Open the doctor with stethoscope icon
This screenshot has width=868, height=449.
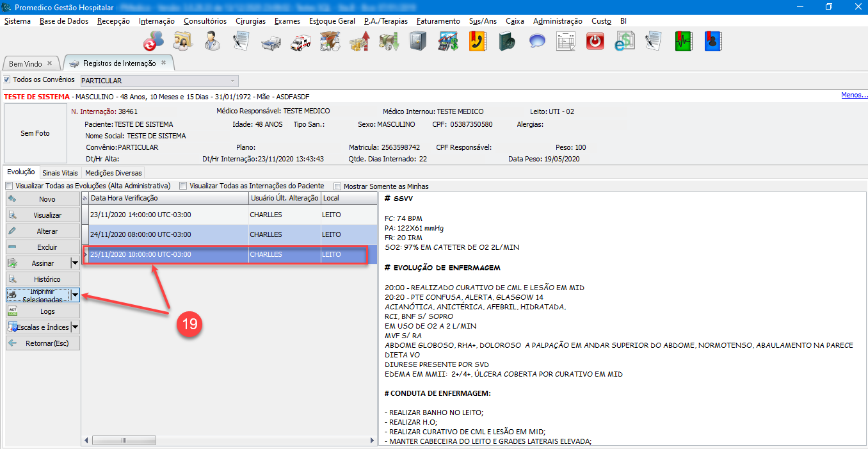212,42
